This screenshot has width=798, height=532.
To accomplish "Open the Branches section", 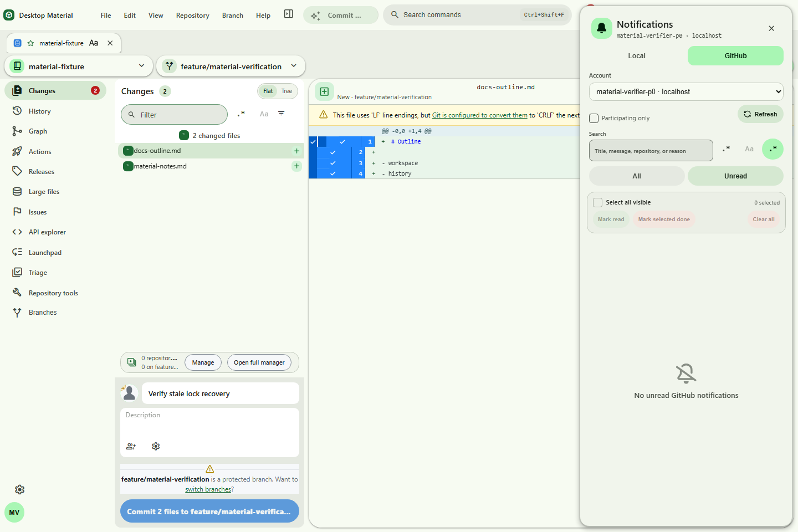I will point(55,313).
